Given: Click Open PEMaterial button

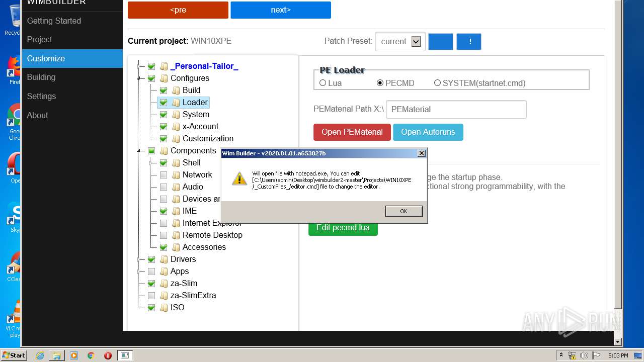Looking at the screenshot, I should coord(352,132).
